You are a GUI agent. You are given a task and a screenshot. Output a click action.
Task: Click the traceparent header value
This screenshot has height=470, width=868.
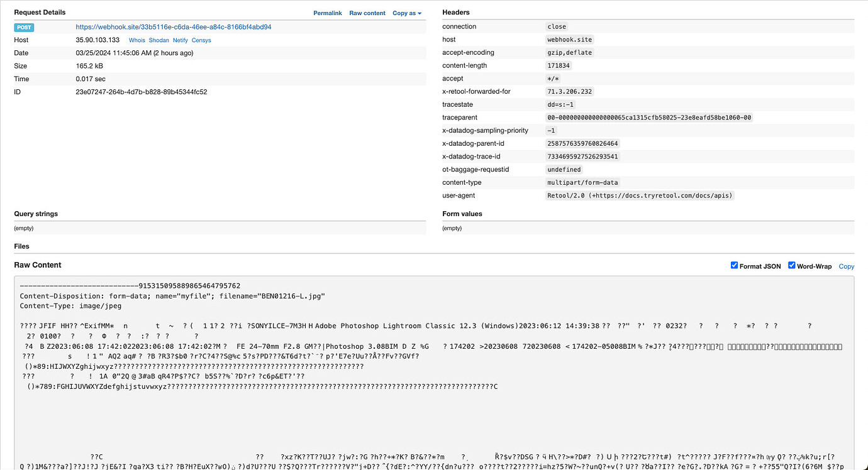649,117
